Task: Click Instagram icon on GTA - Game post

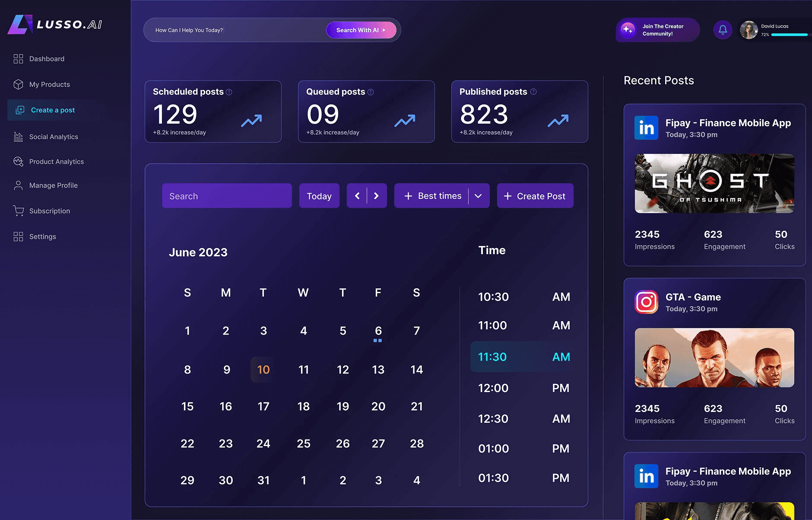Action: (x=646, y=302)
